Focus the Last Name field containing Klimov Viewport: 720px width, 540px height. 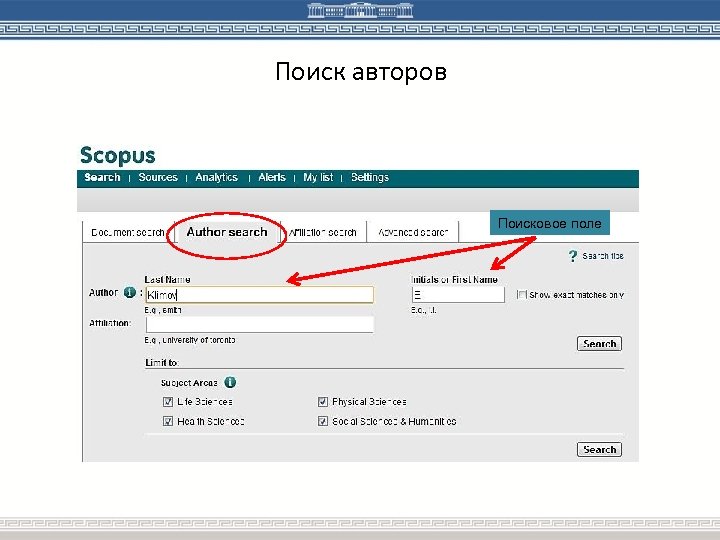click(x=259, y=295)
